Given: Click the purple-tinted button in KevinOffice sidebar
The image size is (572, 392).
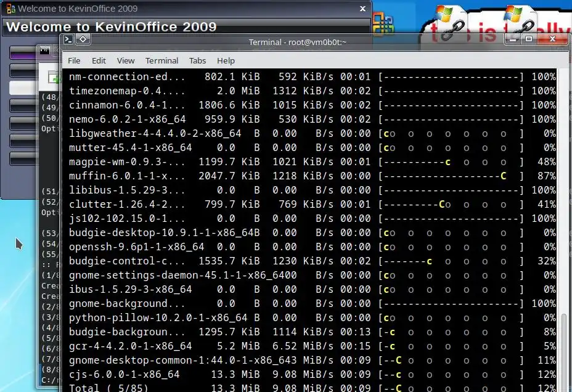Looking at the screenshot, I should [x=22, y=53].
